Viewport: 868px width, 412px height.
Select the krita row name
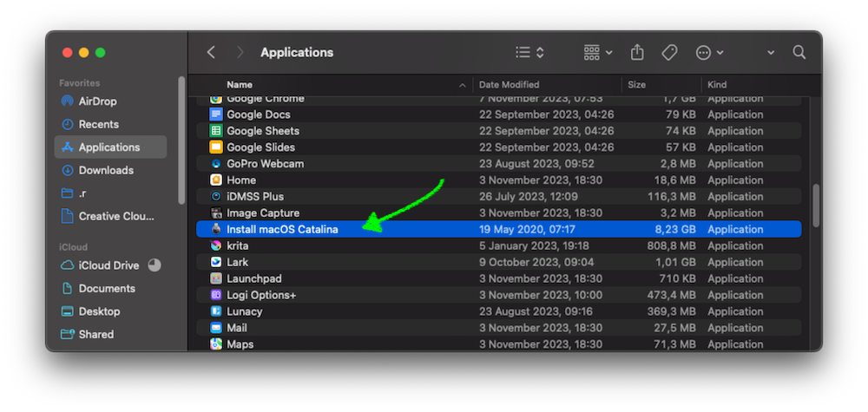(x=238, y=245)
